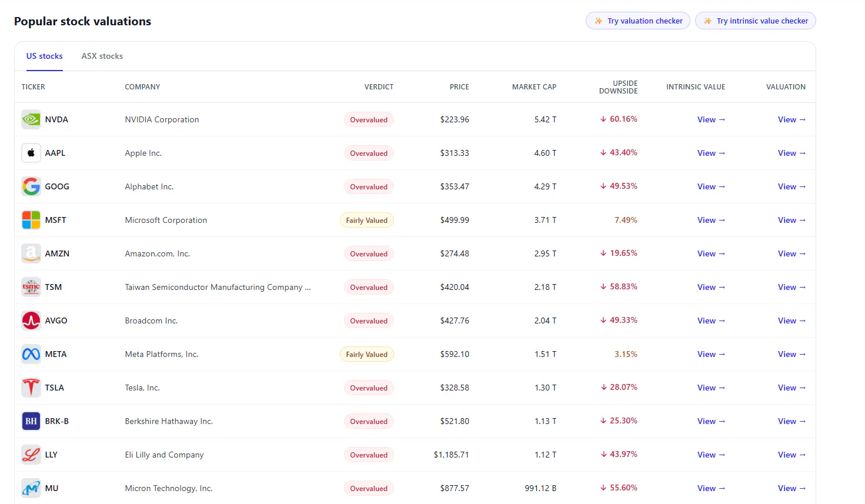Click the TSMC logo icon
The image size is (865, 504).
click(31, 287)
